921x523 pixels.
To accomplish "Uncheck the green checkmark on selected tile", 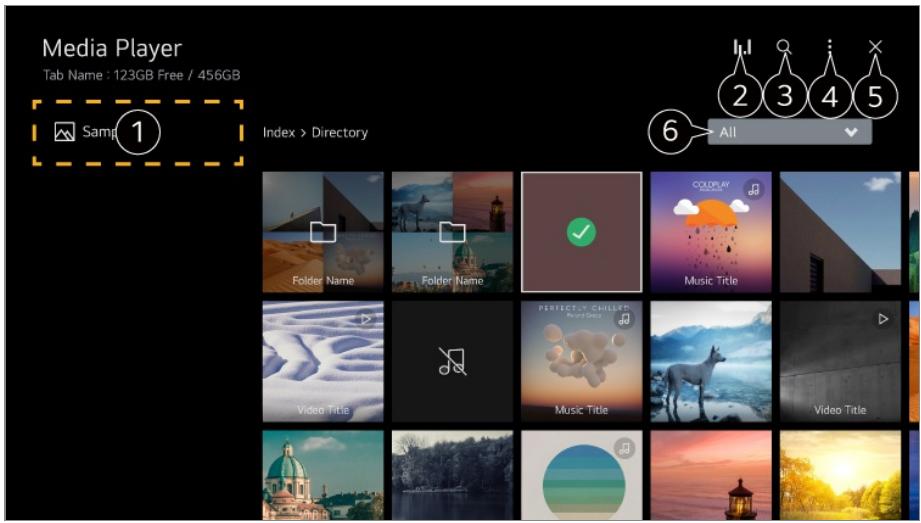I will (x=581, y=232).
